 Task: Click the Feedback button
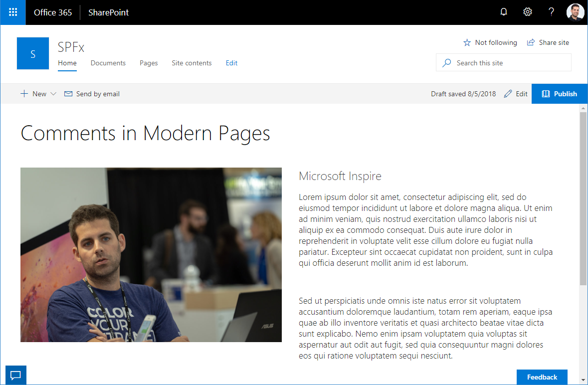click(542, 377)
